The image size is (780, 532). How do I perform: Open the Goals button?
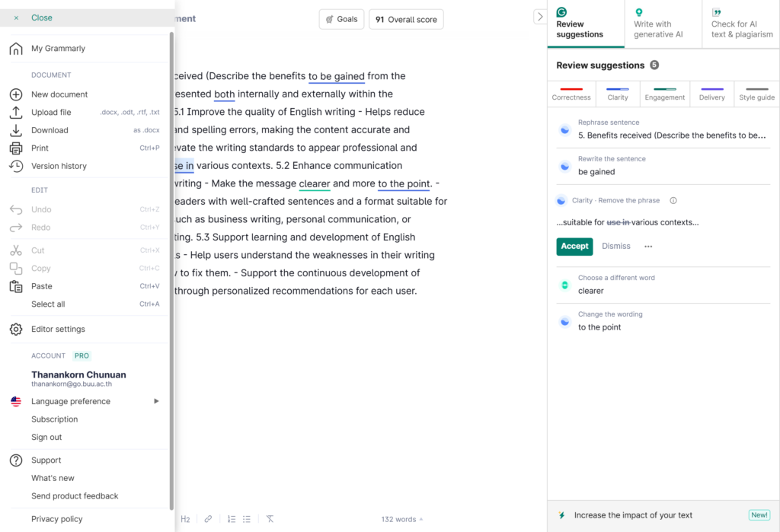[x=341, y=19]
